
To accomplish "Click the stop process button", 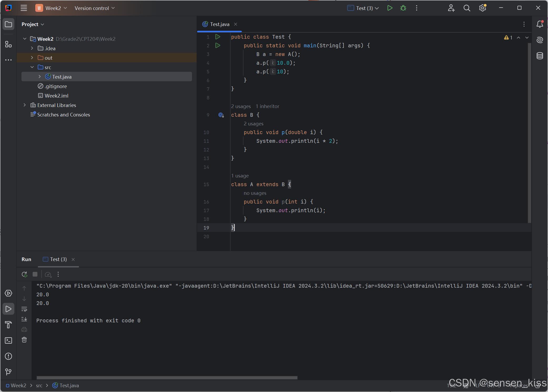I will pyautogui.click(x=35, y=274).
